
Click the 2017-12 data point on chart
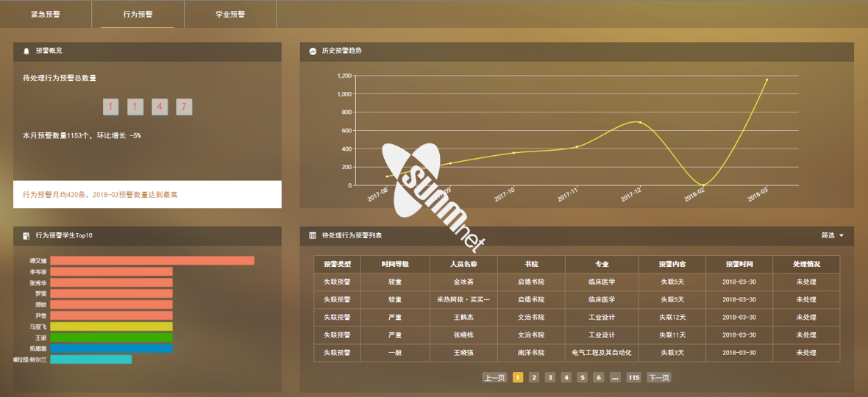640,122
